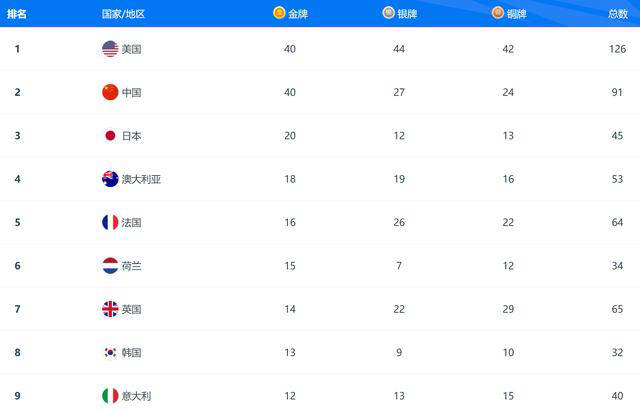Click the China flag icon
The image size is (640, 410).
pos(110,92)
